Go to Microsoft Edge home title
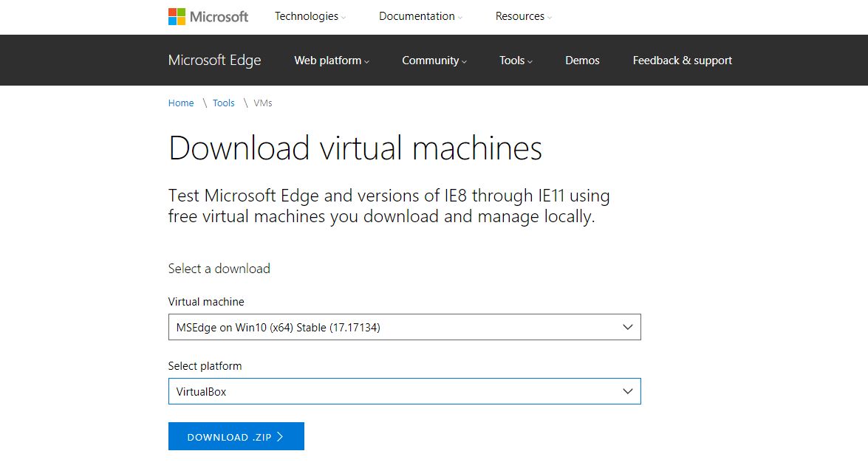The height and width of the screenshot is (465, 868). pyautogui.click(x=215, y=61)
